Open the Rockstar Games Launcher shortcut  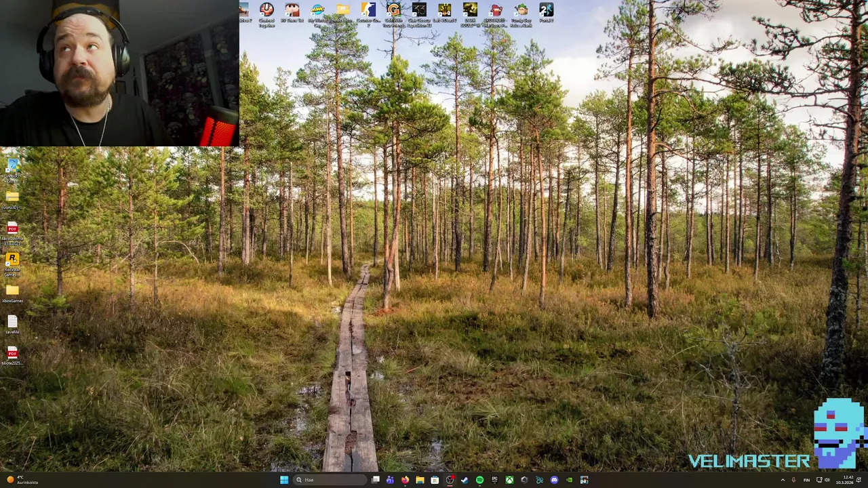pyautogui.click(x=12, y=264)
